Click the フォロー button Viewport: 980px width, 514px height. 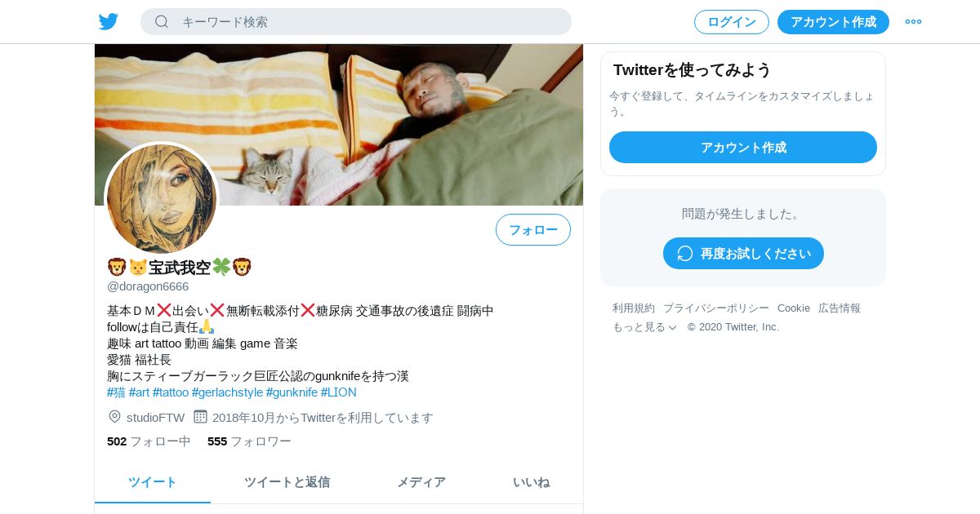coord(533,230)
